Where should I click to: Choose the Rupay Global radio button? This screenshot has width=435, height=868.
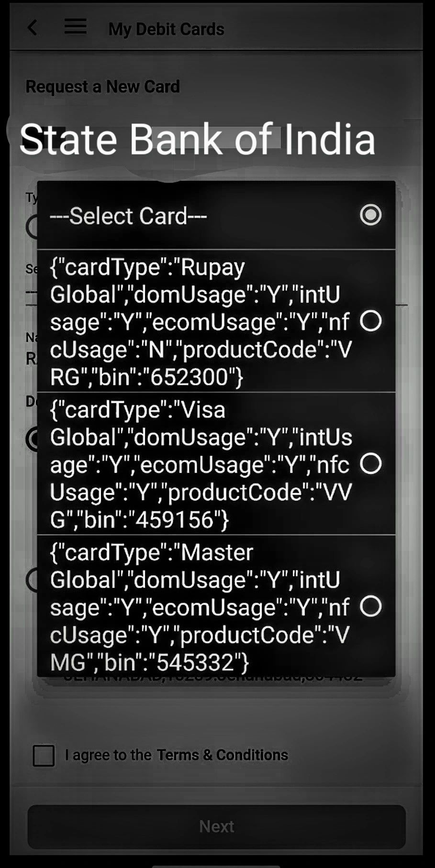pos(371,321)
